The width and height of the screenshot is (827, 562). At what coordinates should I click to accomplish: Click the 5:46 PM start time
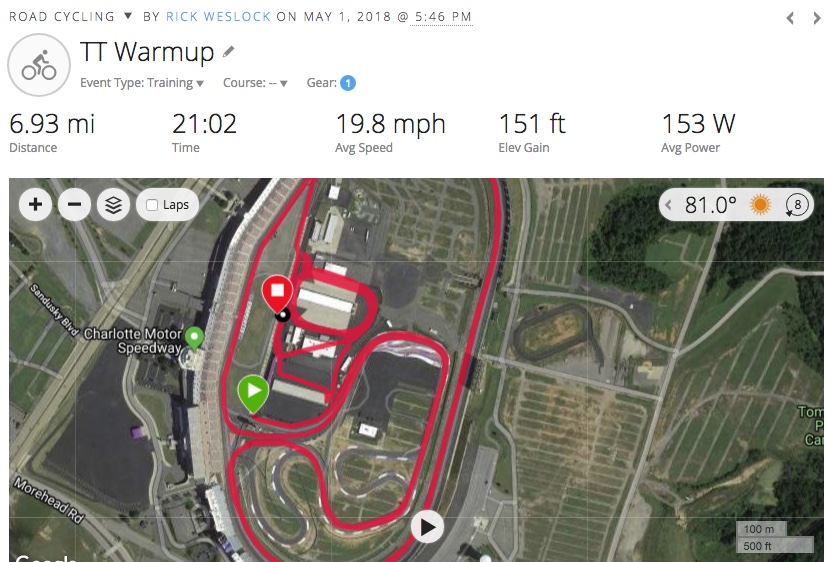pyautogui.click(x=443, y=16)
